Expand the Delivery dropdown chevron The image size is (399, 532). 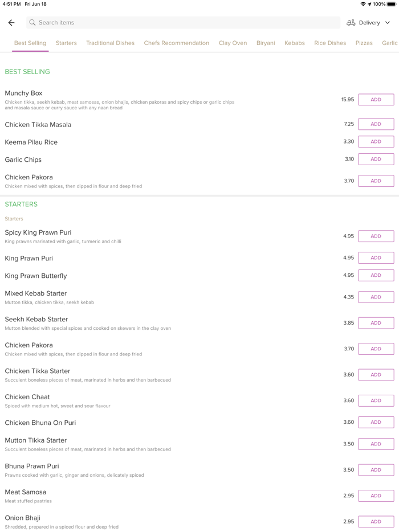coord(388,23)
